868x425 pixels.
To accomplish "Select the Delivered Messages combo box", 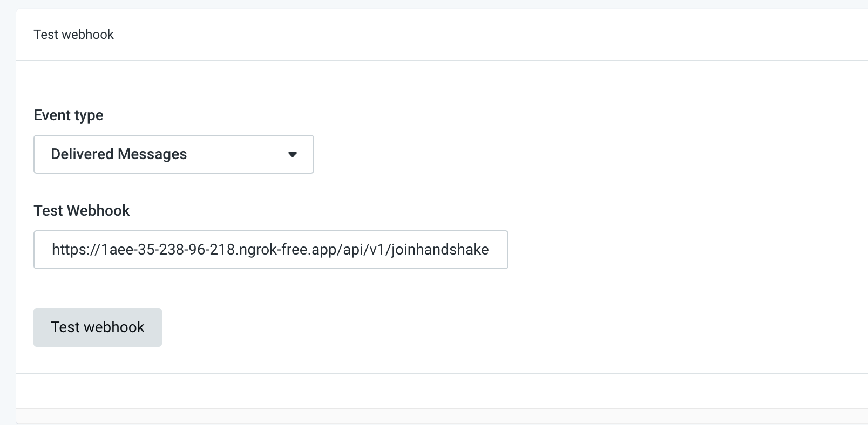I will [173, 154].
